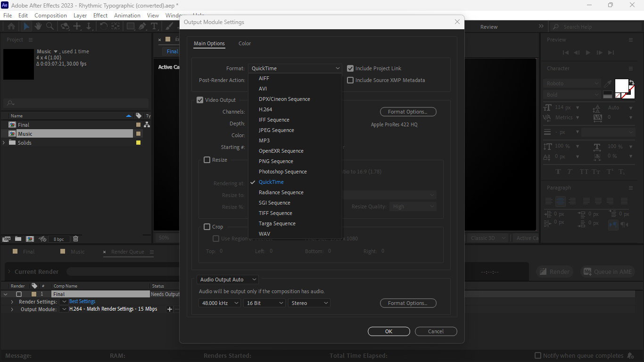Expand the Current Render section

coord(9,271)
